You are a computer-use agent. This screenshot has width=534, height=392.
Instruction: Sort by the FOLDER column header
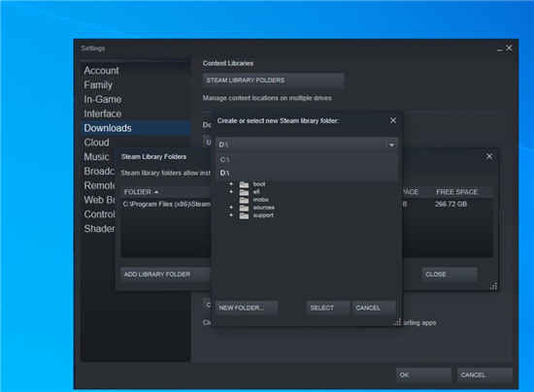(142, 192)
